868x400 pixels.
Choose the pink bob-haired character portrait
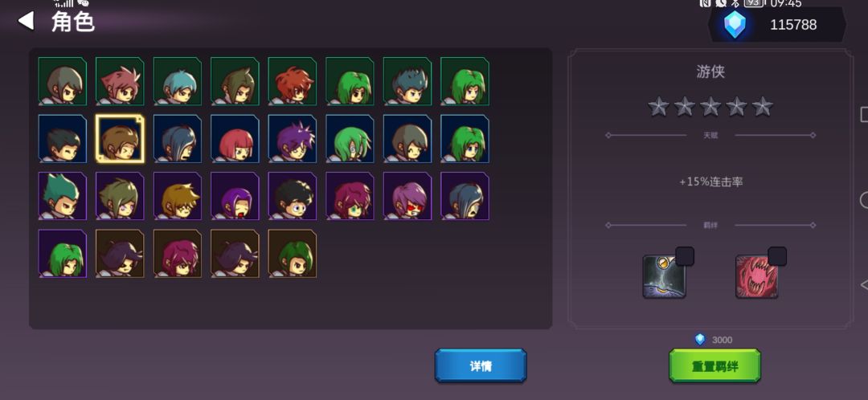pyautogui.click(x=235, y=139)
